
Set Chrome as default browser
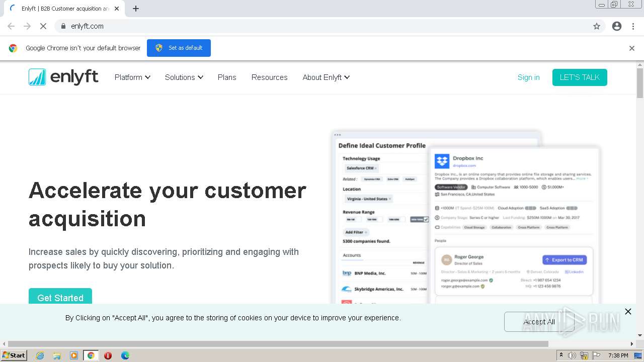click(x=179, y=48)
